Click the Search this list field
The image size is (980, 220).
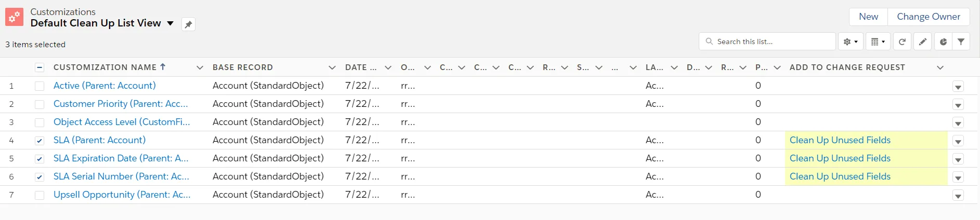point(767,42)
